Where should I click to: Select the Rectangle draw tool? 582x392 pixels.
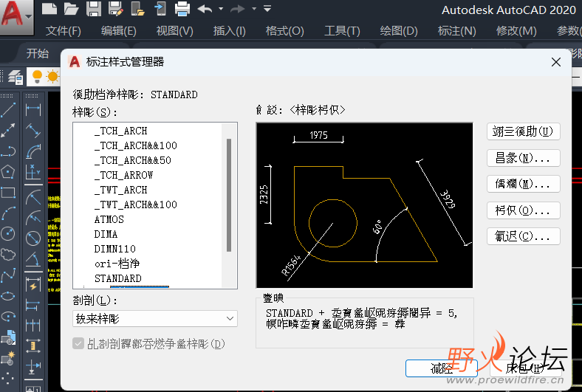8,193
